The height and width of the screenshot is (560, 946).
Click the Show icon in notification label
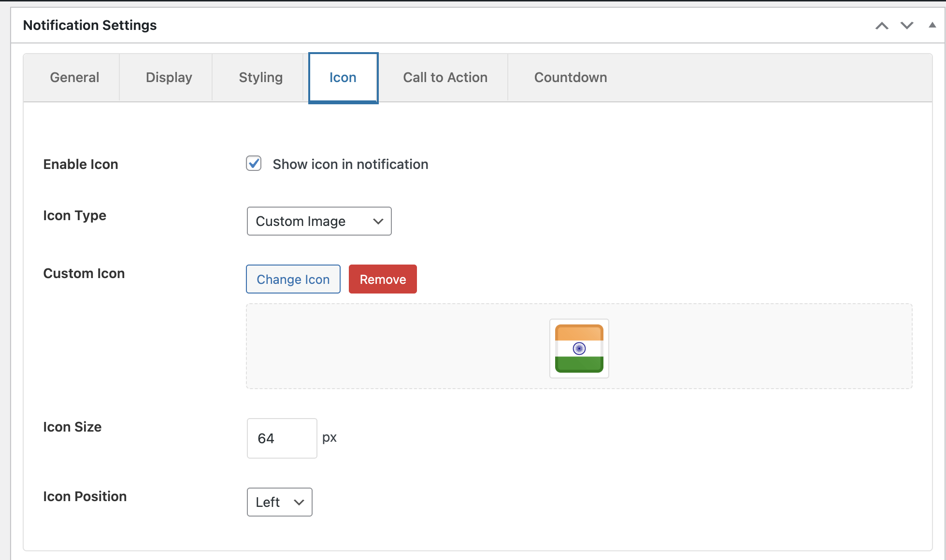[x=350, y=164]
